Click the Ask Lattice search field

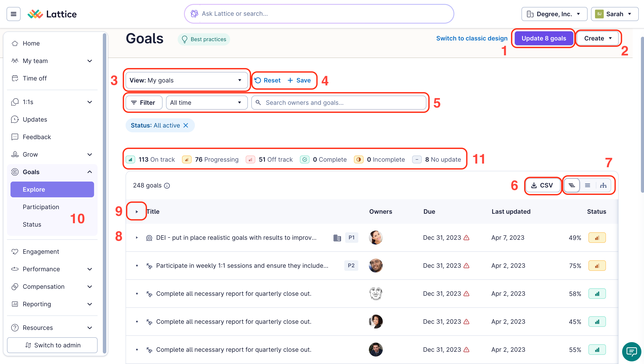click(319, 14)
